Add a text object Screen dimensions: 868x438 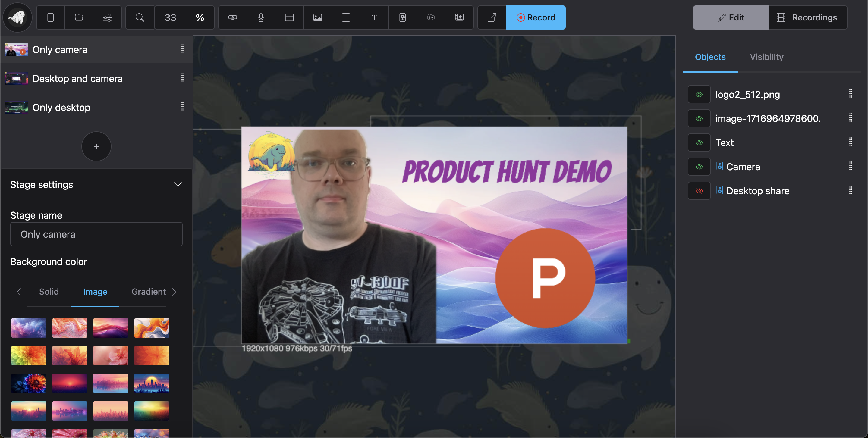coord(374,17)
